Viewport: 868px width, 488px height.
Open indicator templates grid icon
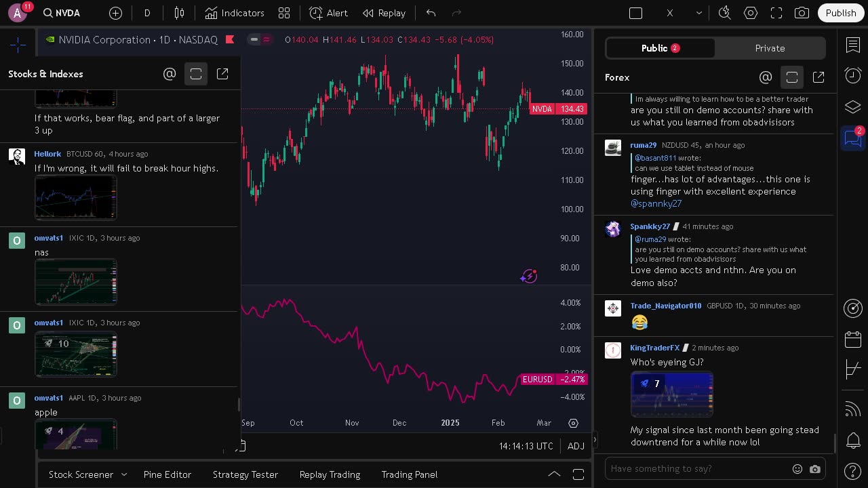[284, 13]
